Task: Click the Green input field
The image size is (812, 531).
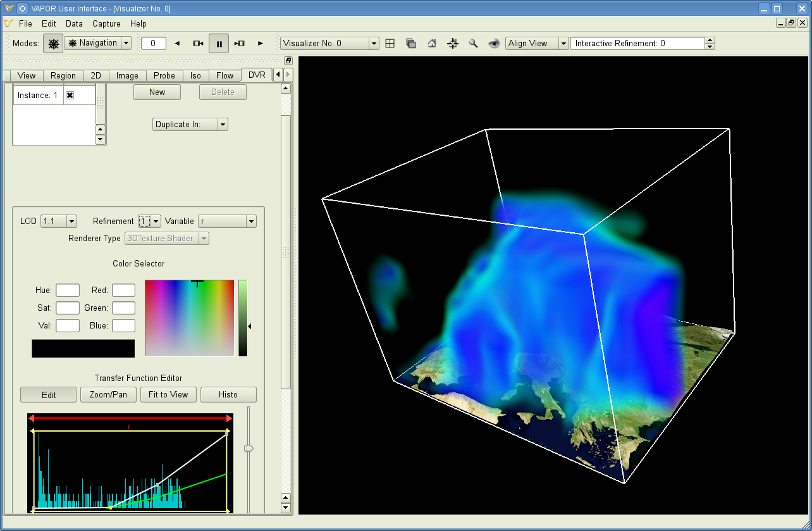Action: pos(124,308)
